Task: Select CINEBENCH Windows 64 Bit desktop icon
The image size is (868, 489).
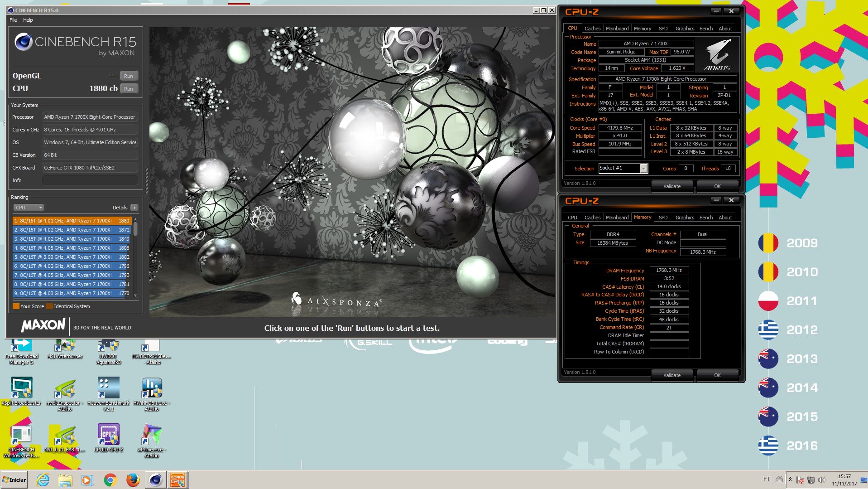Action: (21, 442)
